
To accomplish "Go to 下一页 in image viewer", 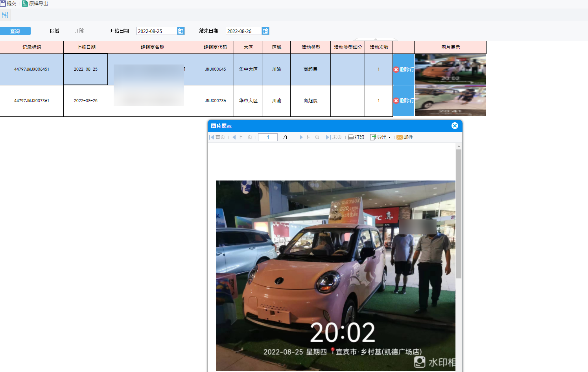I will click(309, 137).
